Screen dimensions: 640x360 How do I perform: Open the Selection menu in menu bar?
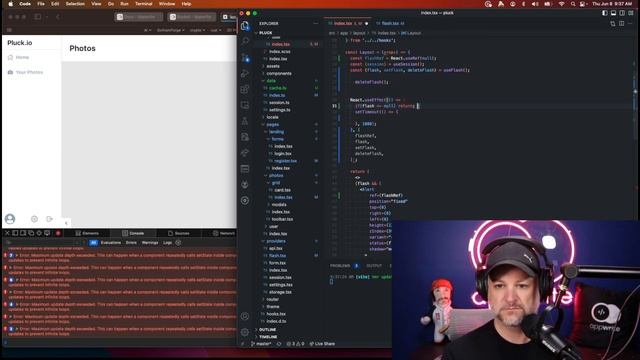(75, 4)
